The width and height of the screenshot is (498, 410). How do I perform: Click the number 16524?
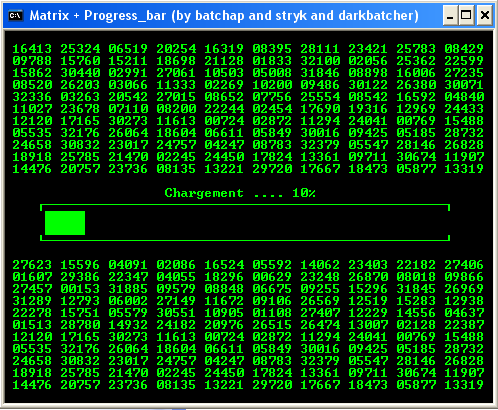pos(224,265)
